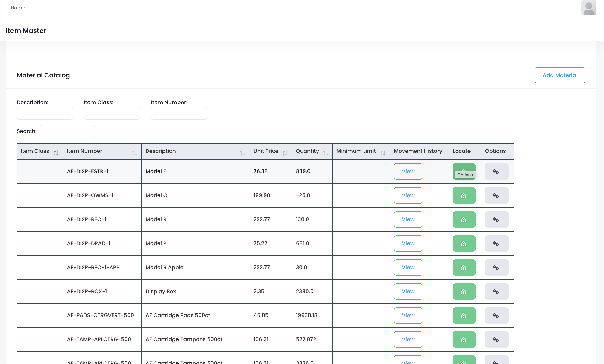Open options gear icon for Model R Apple
604x364 pixels.
click(496, 267)
